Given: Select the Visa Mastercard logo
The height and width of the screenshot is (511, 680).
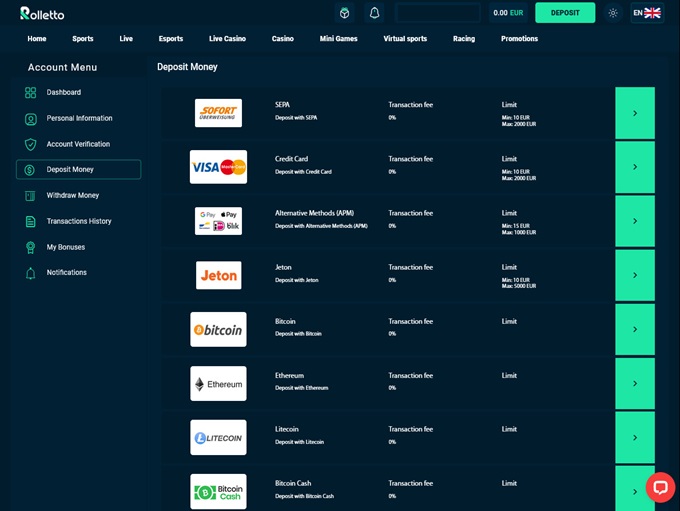Looking at the screenshot, I should tap(218, 167).
